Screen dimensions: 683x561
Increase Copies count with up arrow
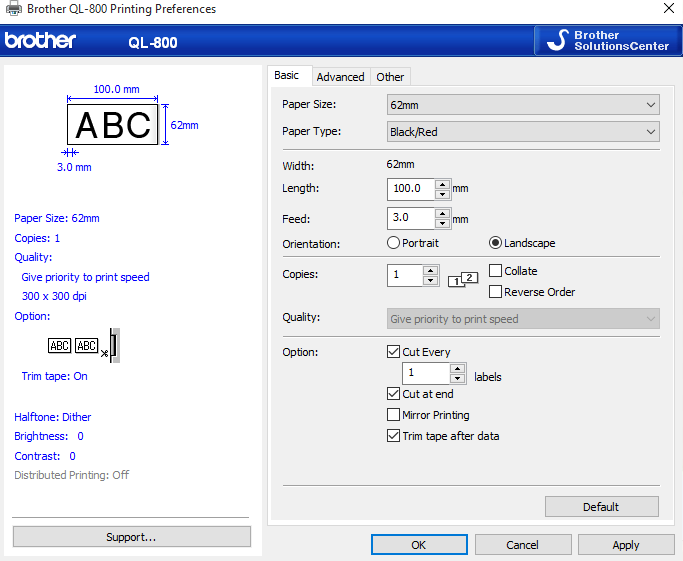coord(430,270)
